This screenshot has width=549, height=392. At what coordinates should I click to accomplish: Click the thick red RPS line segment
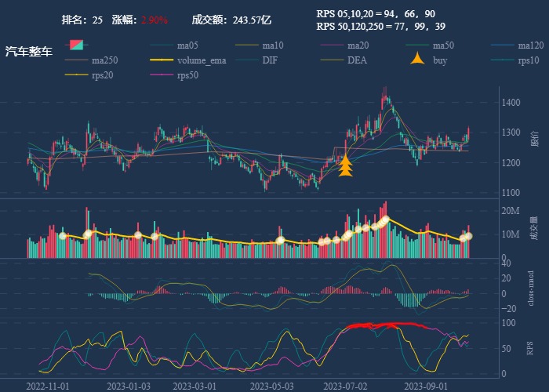click(384, 325)
